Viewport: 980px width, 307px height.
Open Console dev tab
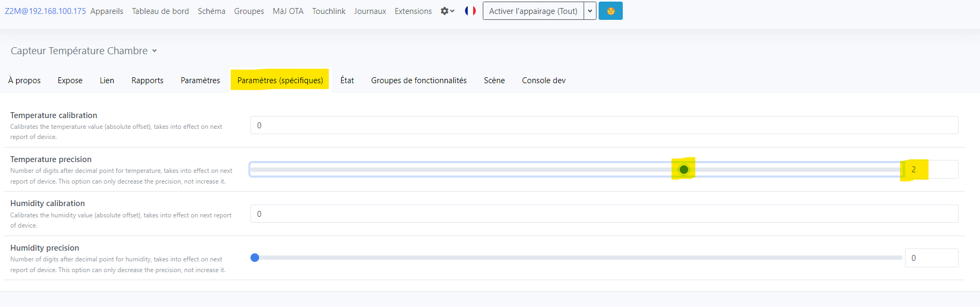pos(544,80)
